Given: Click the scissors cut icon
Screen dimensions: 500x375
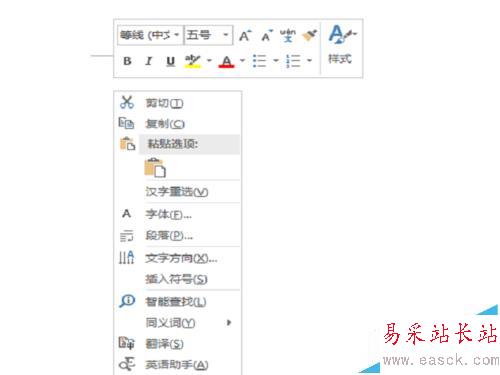Looking at the screenshot, I should click(127, 102).
